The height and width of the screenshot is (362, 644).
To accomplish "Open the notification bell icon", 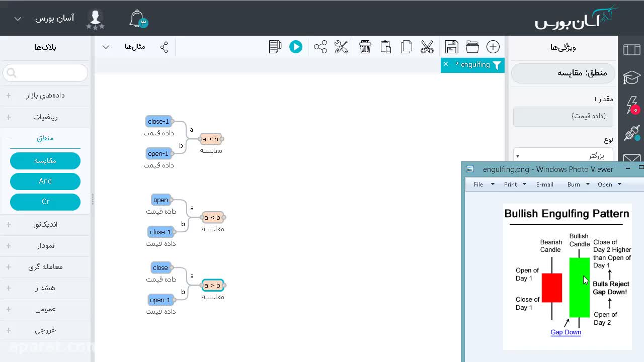I will 138,19.
